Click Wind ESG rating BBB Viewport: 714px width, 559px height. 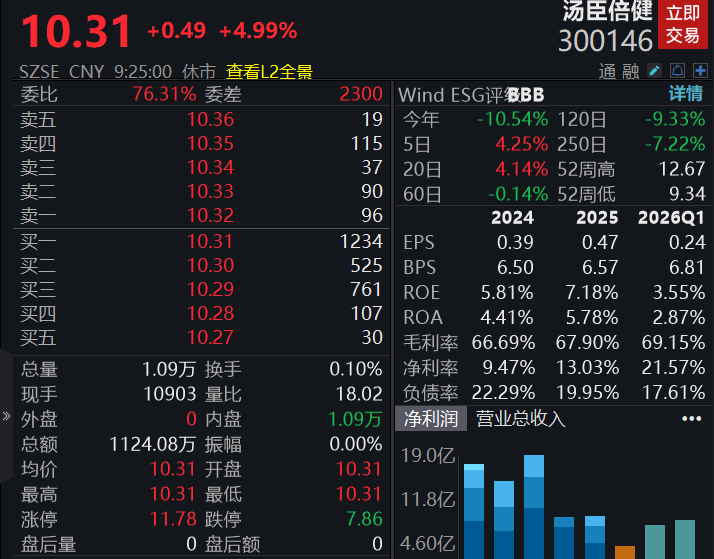(x=526, y=95)
